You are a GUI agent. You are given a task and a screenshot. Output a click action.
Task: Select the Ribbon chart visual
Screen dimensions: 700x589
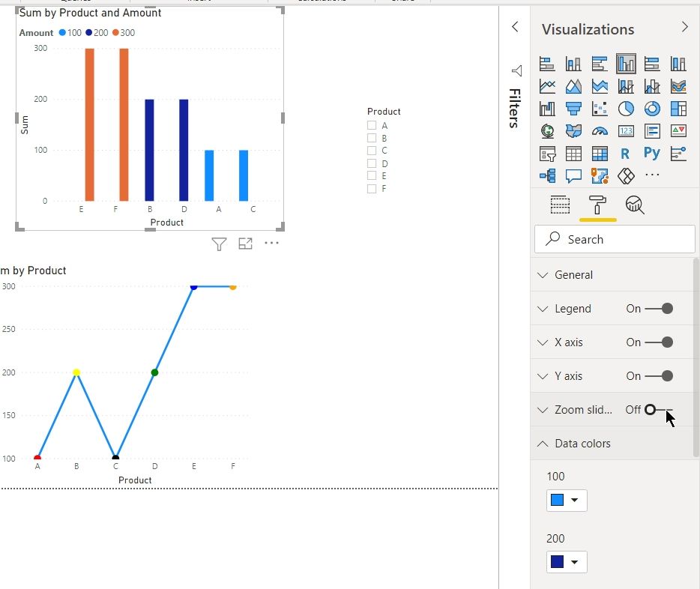pos(678,86)
